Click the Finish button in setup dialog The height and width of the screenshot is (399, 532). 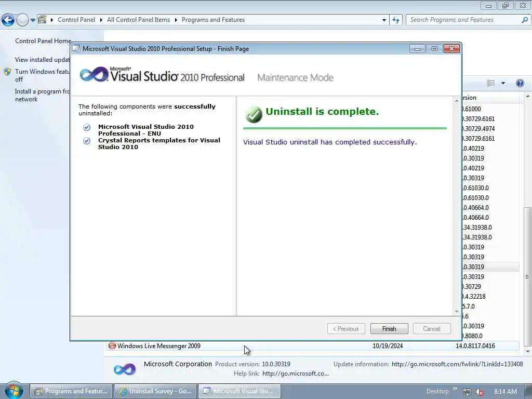click(389, 328)
